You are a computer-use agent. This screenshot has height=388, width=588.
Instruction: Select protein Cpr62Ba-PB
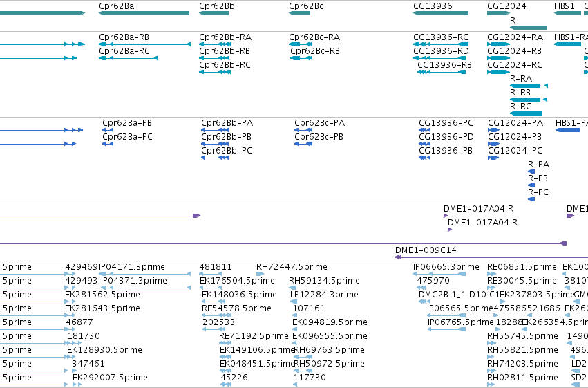pyautogui.click(x=108, y=130)
